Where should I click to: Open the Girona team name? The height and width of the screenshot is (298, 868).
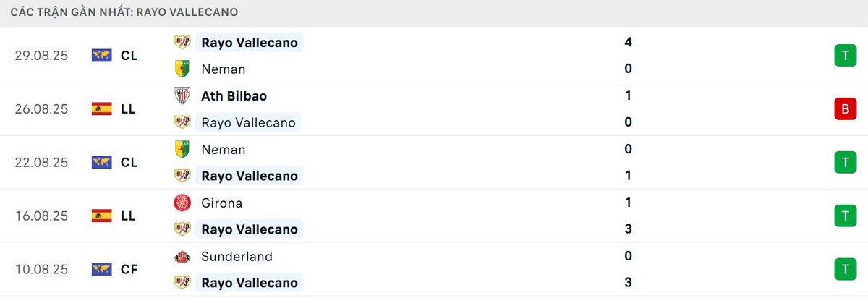pos(222,203)
